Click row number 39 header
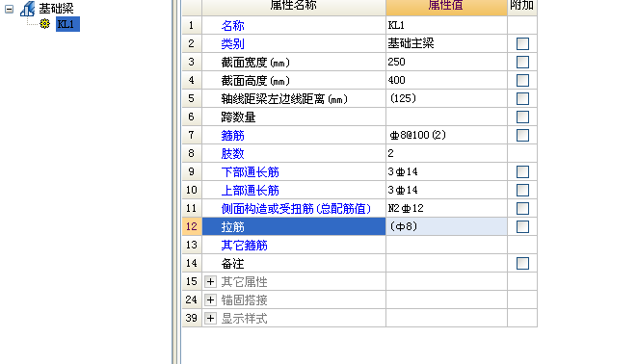Screen dimensions: 637x364 click(192, 318)
